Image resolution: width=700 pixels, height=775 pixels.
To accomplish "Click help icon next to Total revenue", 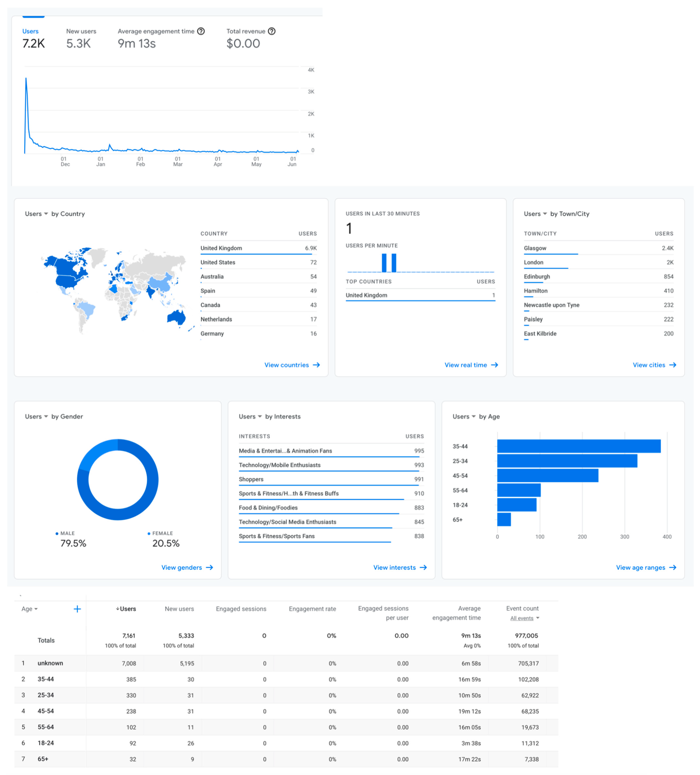I will [272, 31].
